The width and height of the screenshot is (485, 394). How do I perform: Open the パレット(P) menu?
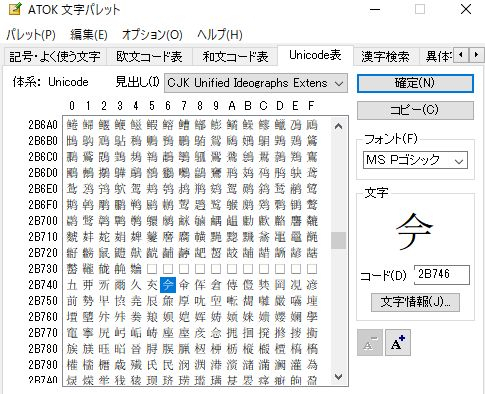pyautogui.click(x=31, y=35)
